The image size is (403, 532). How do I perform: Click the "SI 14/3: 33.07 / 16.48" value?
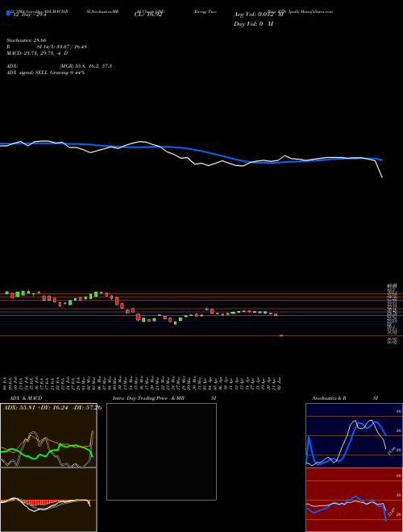pyautogui.click(x=62, y=47)
